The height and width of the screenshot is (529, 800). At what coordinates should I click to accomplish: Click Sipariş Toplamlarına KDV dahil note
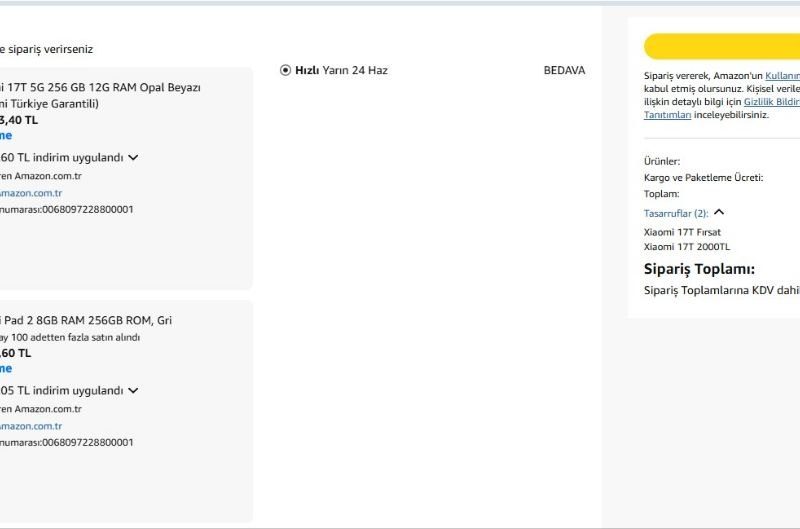coord(722,290)
